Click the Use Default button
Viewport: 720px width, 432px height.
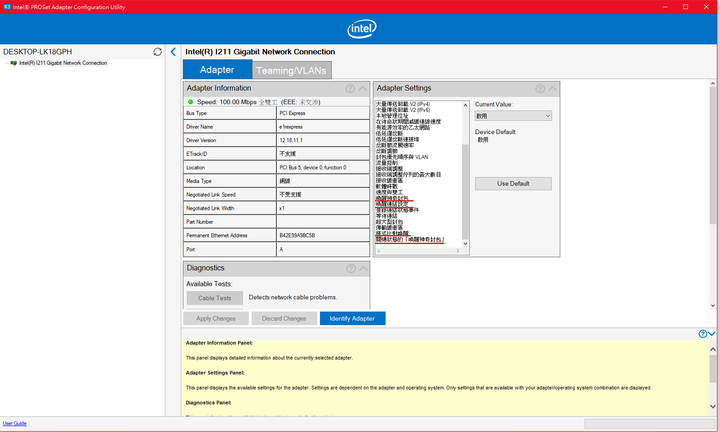513,183
